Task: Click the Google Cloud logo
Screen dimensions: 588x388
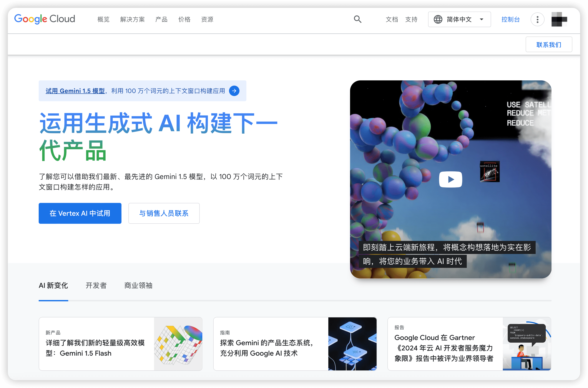Action: (45, 19)
